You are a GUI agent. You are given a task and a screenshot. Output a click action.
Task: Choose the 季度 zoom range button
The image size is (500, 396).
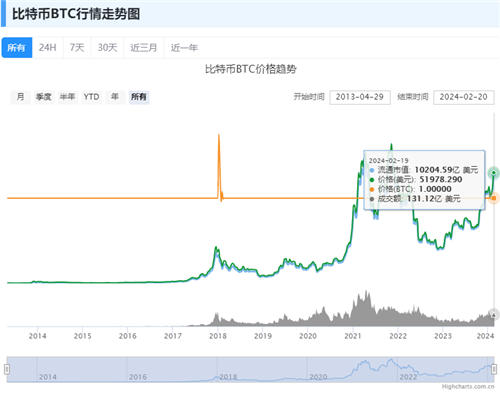(44, 97)
